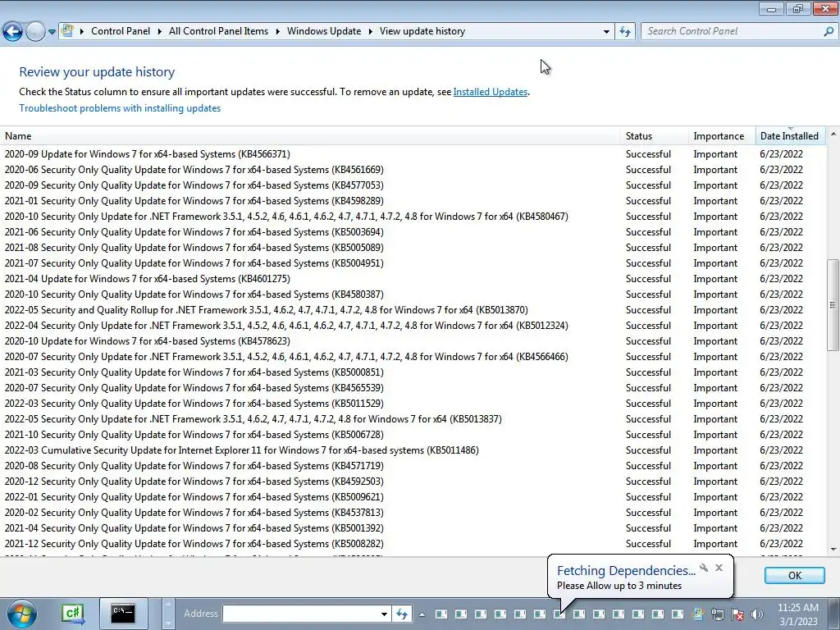Open the Windows Start menu
The image size is (840, 630).
[x=22, y=614]
